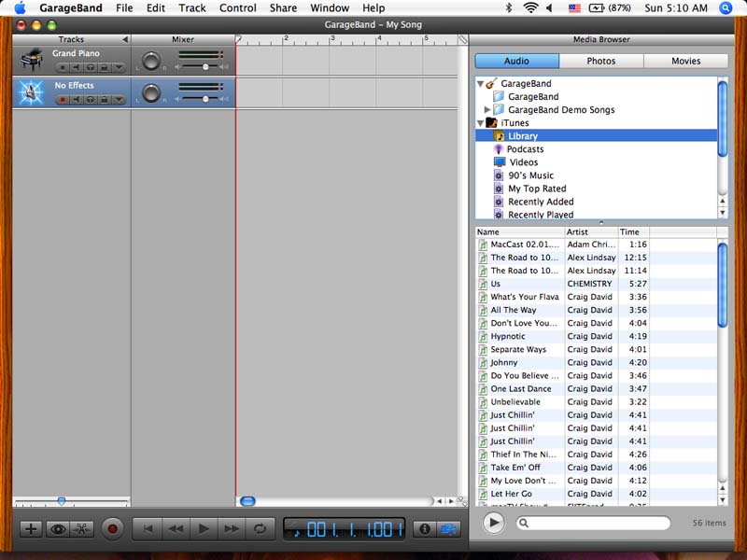The height and width of the screenshot is (560, 747).
Task: Open the File menu
Action: 124,8
